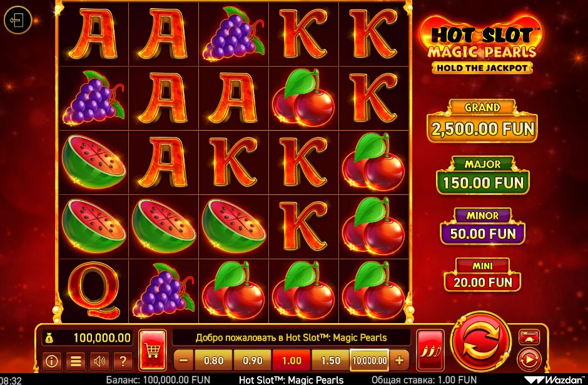This screenshot has width=588, height=385.
Task: Toggle turtle speed mode
Action: [x=529, y=337]
